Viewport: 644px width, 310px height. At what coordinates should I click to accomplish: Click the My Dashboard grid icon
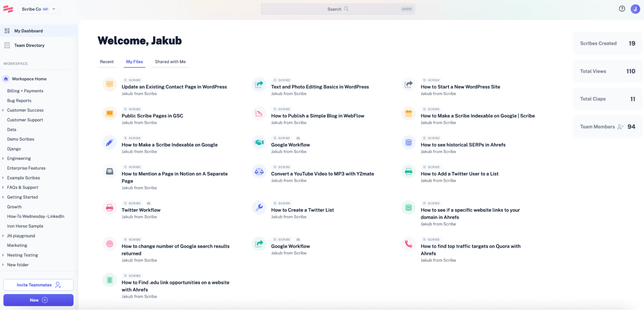pos(7,31)
